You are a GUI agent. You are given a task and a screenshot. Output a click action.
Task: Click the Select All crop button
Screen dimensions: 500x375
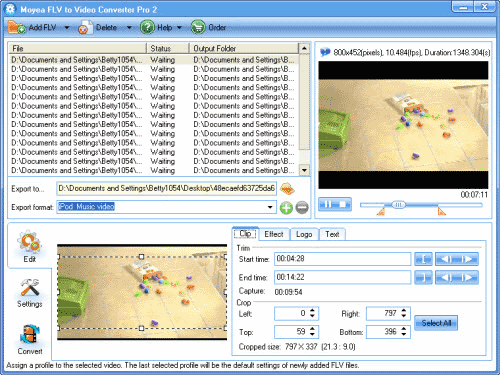tap(436, 323)
